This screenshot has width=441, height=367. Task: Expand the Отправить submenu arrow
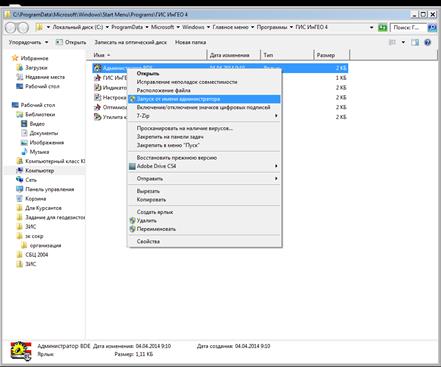point(276,179)
